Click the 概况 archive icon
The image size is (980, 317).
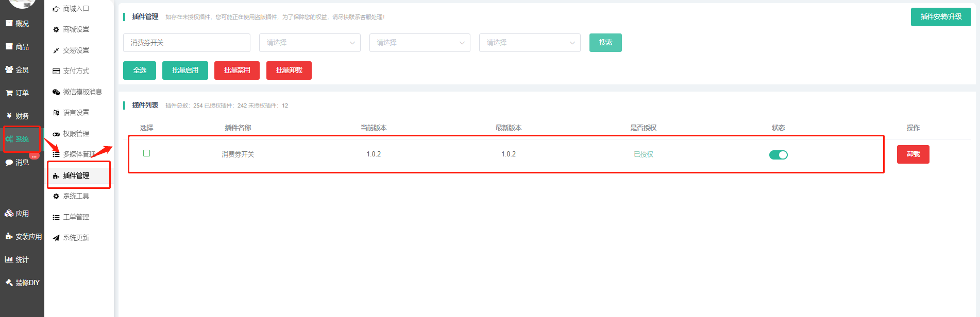point(9,23)
